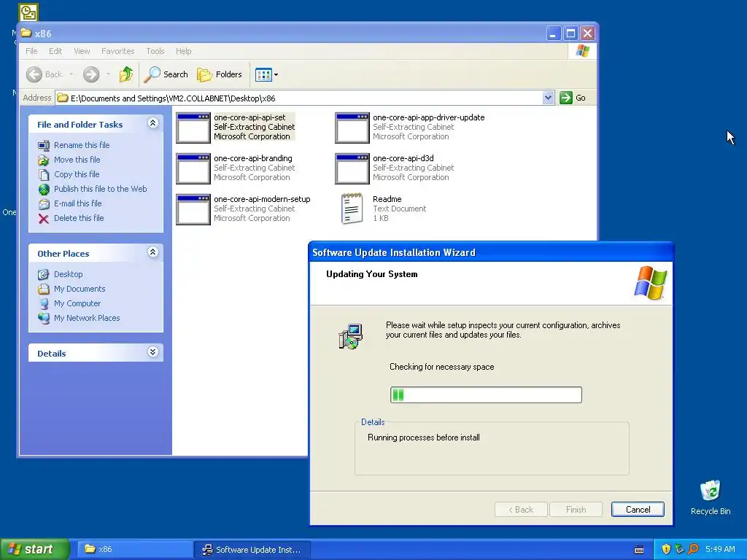
Task: Open the Help menu
Action: [x=183, y=51]
